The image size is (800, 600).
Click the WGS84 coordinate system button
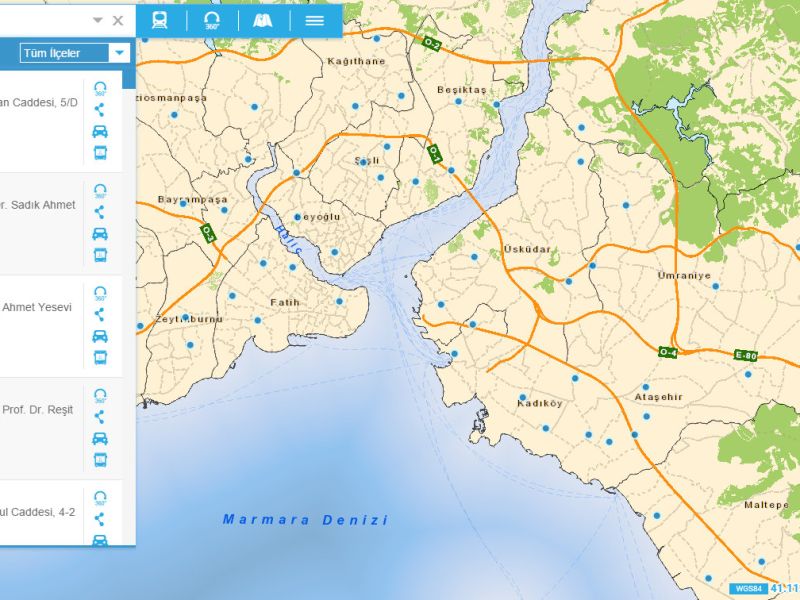click(747, 589)
